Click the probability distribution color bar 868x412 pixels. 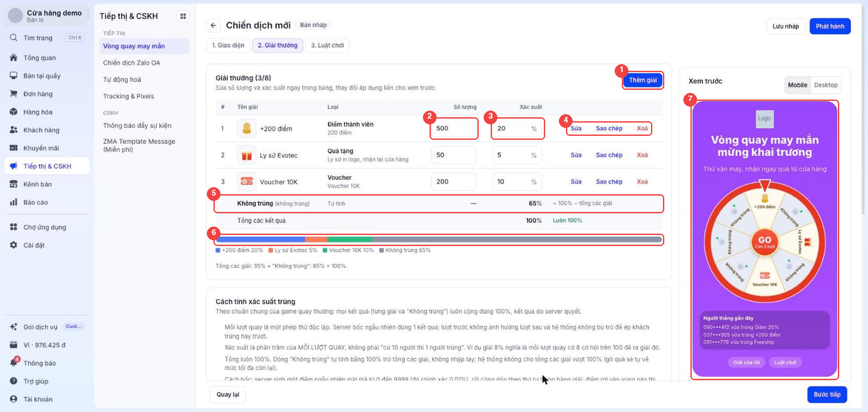[x=438, y=239]
